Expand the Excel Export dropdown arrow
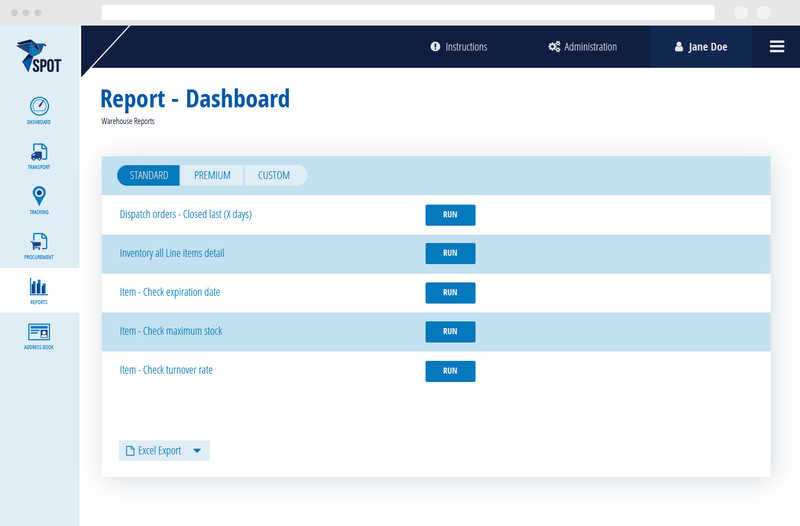This screenshot has height=526, width=800. 197,451
